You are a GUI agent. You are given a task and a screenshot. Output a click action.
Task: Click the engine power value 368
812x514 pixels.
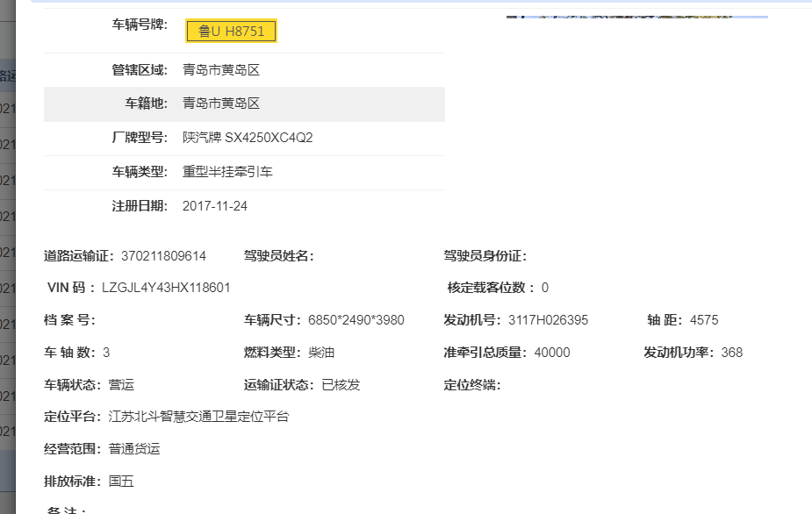click(731, 353)
